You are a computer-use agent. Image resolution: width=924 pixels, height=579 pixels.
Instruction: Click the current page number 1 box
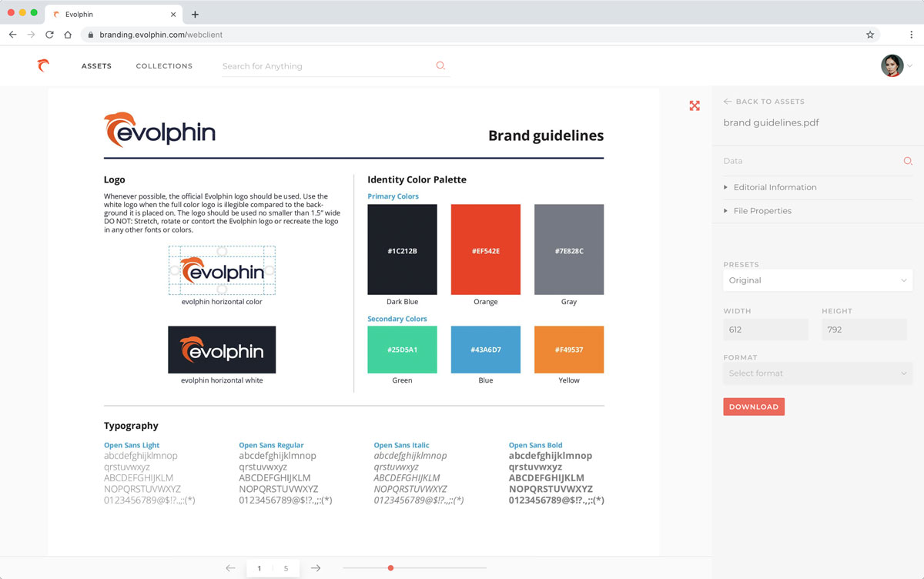tap(259, 568)
